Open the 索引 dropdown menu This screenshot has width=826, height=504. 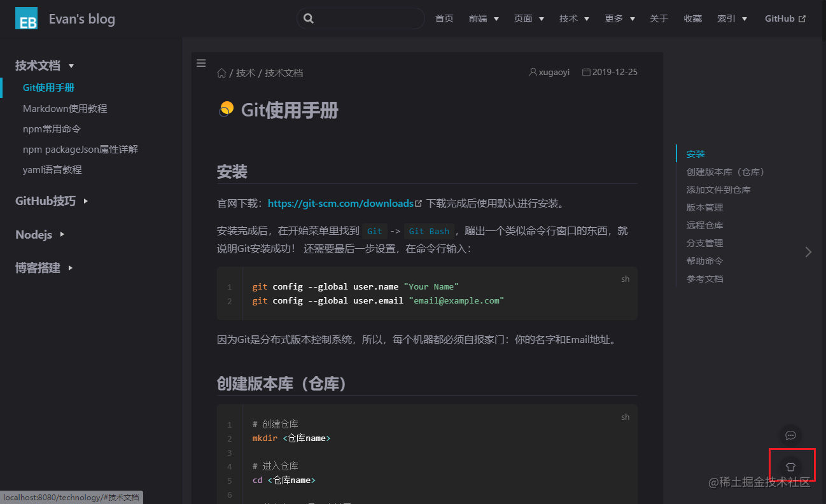coord(732,18)
